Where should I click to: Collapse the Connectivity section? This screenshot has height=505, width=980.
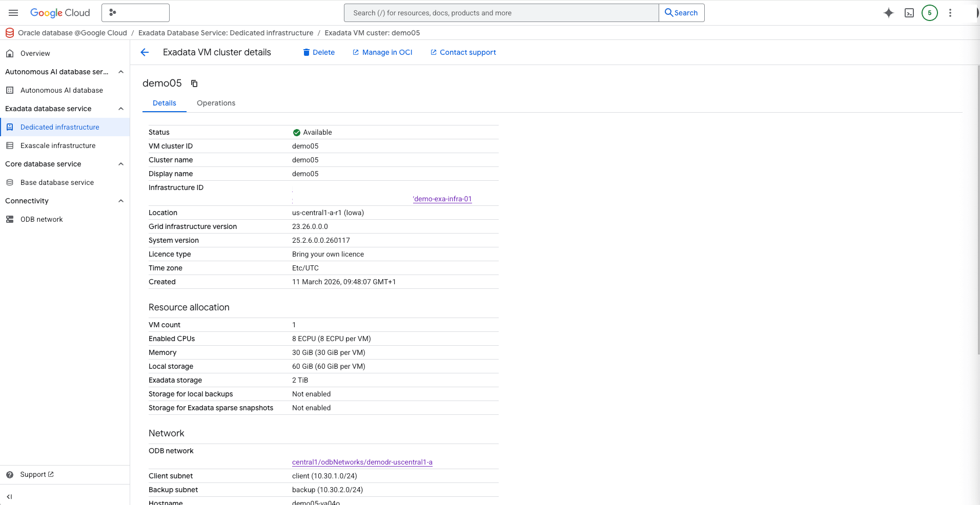pos(121,201)
